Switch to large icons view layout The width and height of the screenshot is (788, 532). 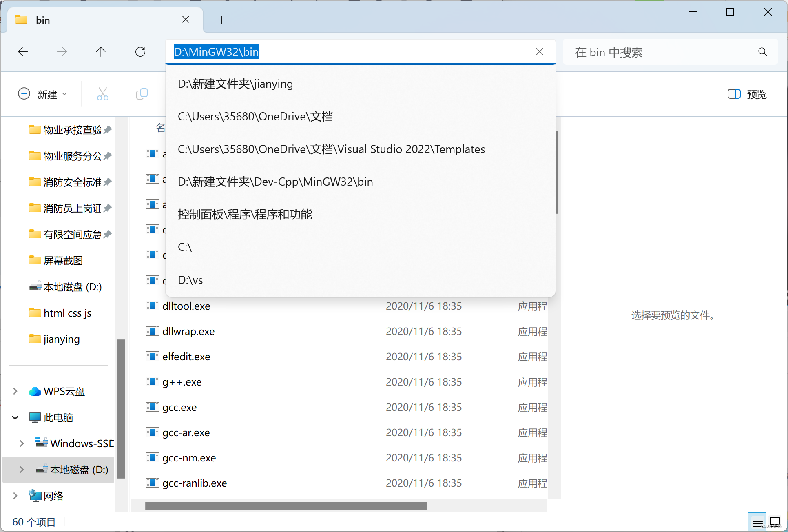coord(775,522)
